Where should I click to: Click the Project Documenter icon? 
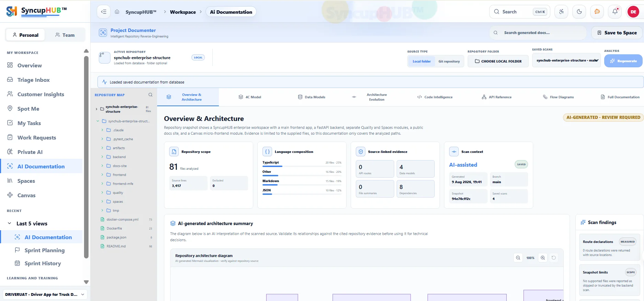tap(103, 33)
